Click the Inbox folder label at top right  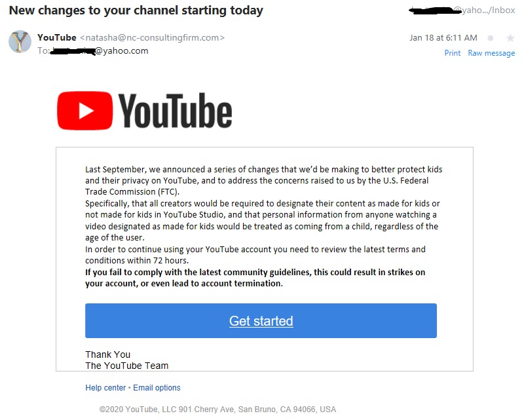(503, 10)
